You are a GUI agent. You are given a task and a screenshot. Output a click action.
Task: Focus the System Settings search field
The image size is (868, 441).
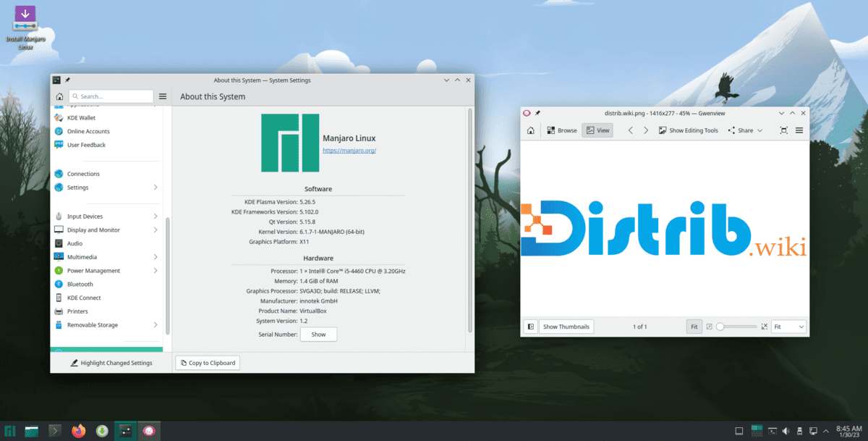[x=111, y=96]
